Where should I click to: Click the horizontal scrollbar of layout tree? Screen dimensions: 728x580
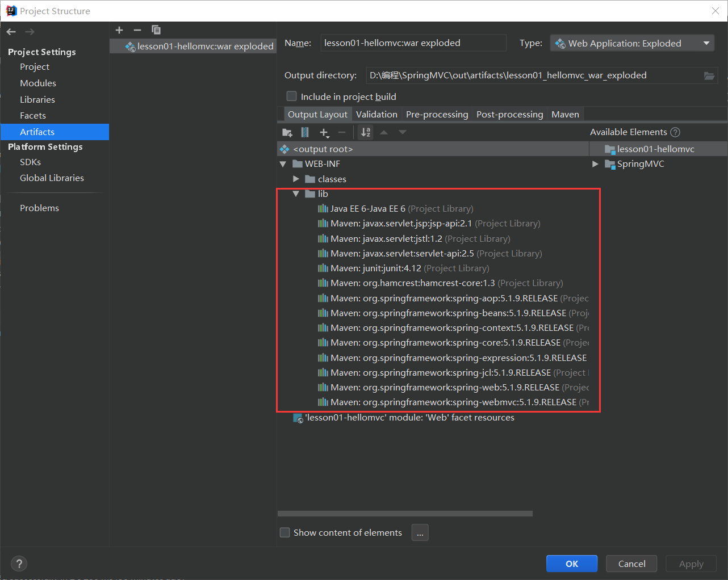tap(405, 514)
